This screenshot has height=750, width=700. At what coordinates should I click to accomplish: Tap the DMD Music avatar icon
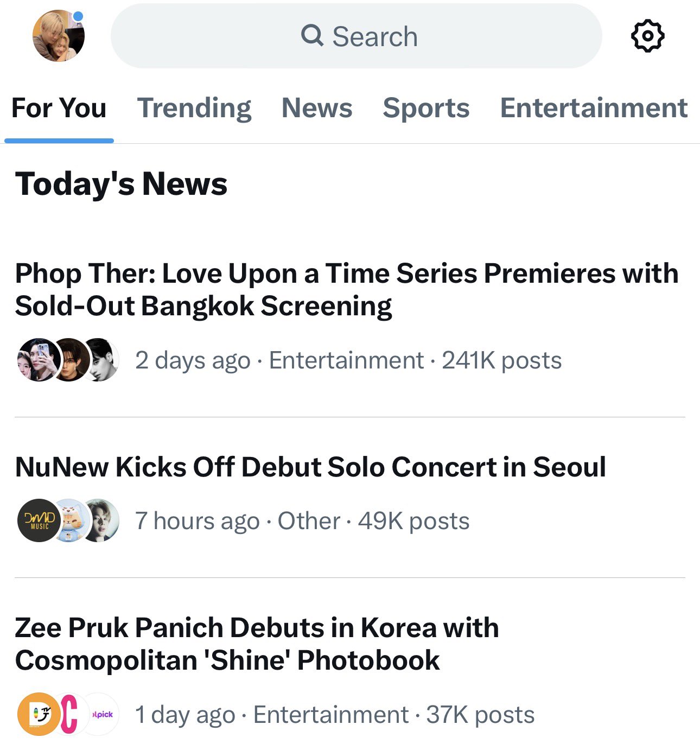coord(37,520)
